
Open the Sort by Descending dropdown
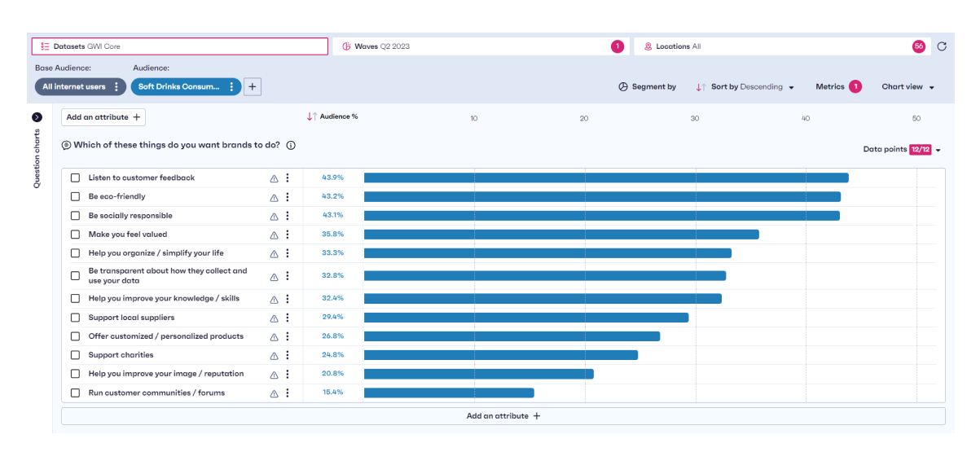[x=745, y=87]
